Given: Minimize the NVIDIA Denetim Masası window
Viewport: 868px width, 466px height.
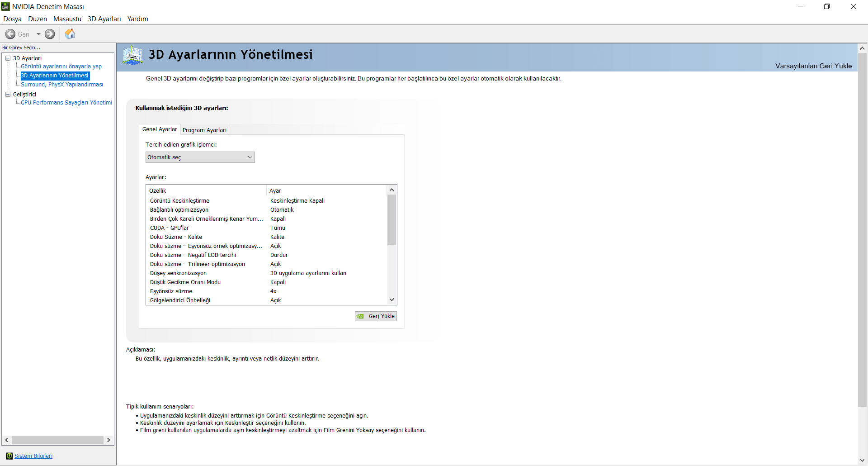Looking at the screenshot, I should [x=801, y=6].
